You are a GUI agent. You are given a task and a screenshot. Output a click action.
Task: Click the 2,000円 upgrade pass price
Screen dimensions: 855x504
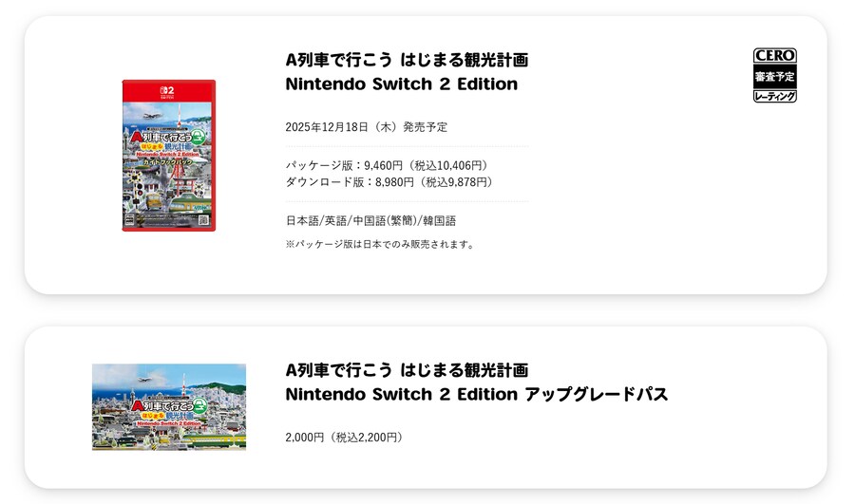(x=344, y=438)
